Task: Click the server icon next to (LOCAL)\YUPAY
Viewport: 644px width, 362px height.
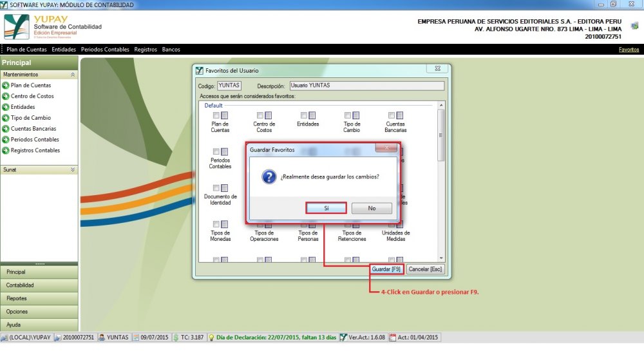Action: (5, 338)
